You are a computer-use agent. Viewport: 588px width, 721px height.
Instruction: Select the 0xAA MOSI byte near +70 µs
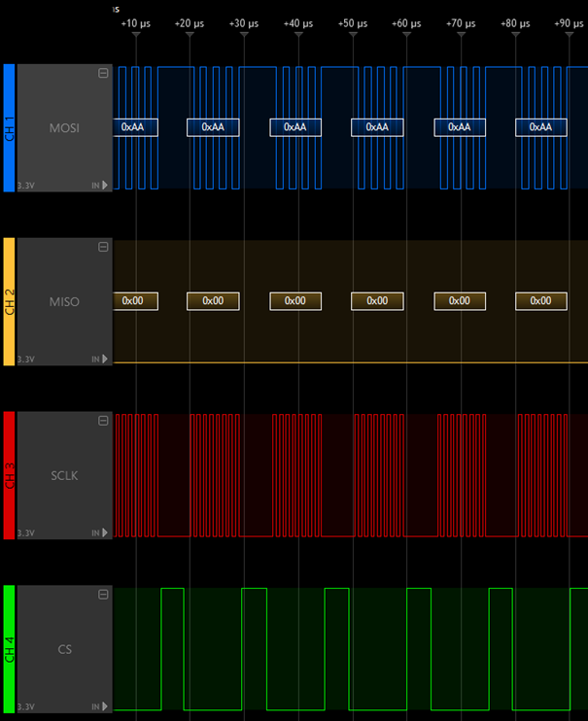point(460,127)
